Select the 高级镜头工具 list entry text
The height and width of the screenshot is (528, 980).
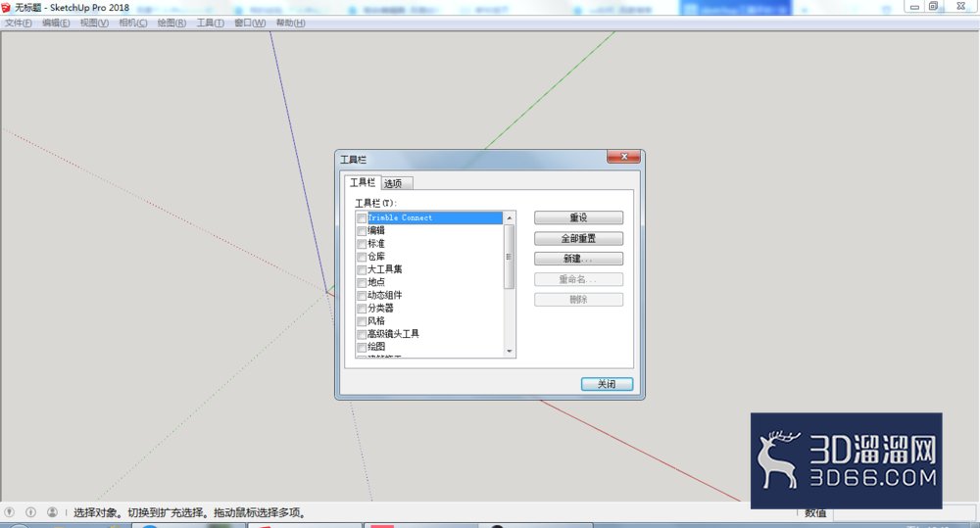393,334
